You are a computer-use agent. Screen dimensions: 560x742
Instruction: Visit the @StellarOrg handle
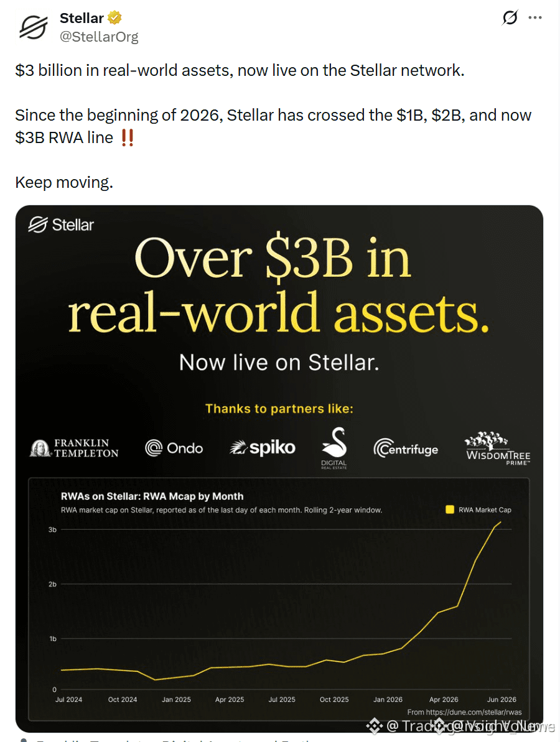[99, 37]
